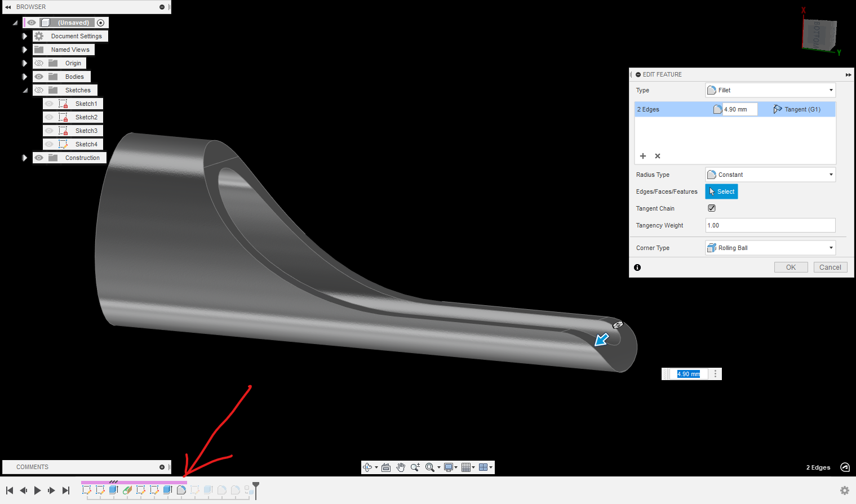Select the Pan tool in navigation bar
This screenshot has height=504, width=856.
401,467
